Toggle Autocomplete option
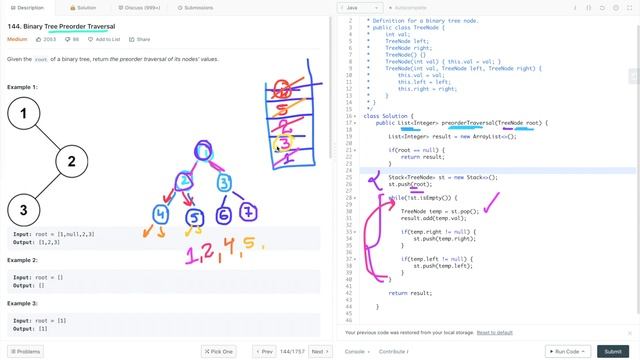The image size is (640, 360). pyautogui.click(x=407, y=8)
